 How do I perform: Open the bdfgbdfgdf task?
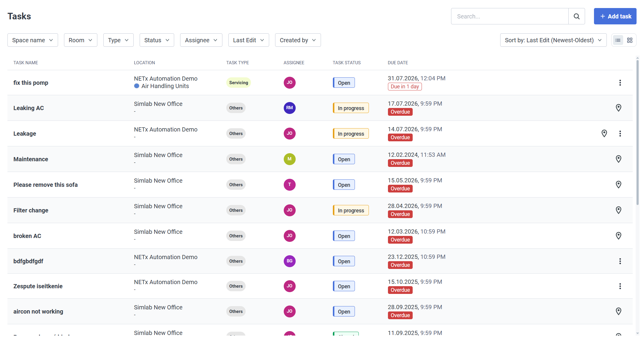coord(28,261)
